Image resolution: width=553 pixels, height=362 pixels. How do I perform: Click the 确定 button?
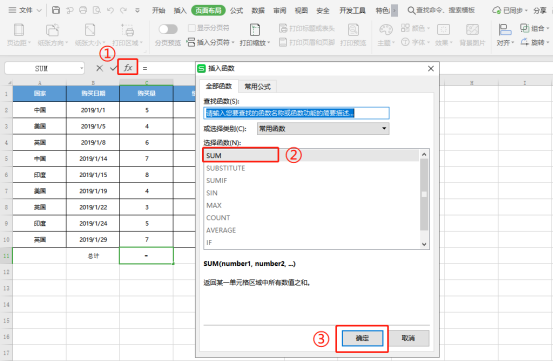(362, 338)
